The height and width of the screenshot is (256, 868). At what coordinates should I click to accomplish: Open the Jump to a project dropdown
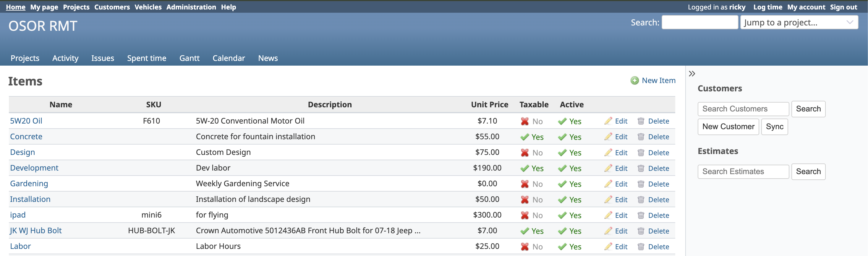pyautogui.click(x=799, y=22)
